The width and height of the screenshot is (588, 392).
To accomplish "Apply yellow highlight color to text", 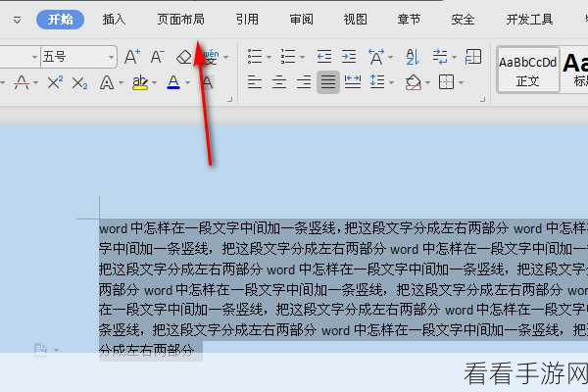I will click(140, 82).
